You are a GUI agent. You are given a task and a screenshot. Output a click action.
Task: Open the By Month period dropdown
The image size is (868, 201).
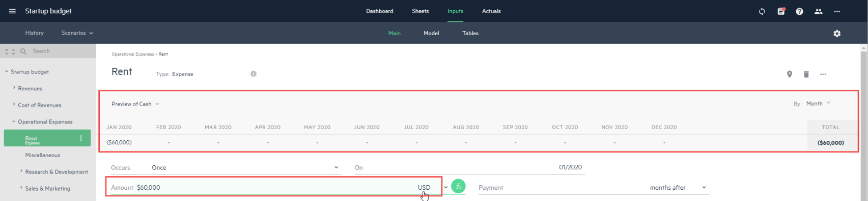click(x=818, y=104)
